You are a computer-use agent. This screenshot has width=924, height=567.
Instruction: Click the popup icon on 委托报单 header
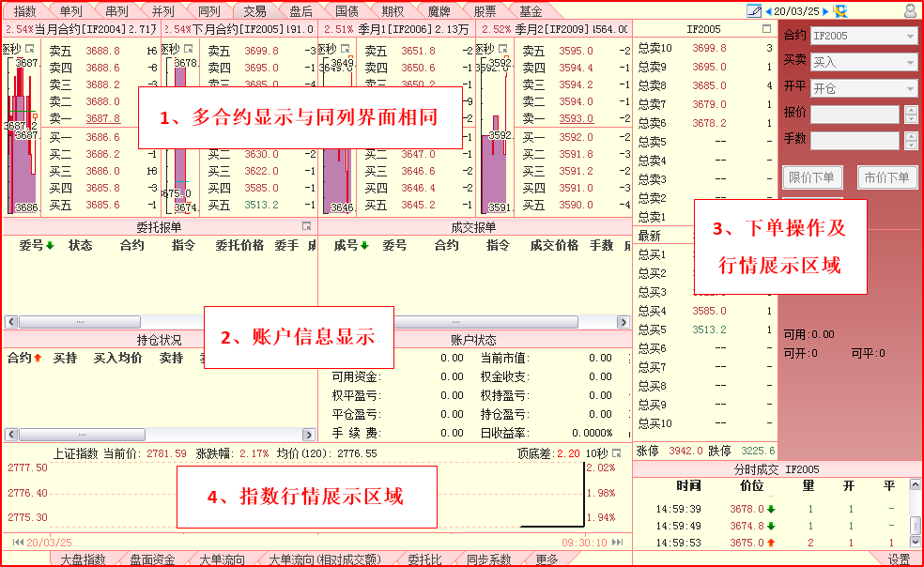click(x=306, y=227)
